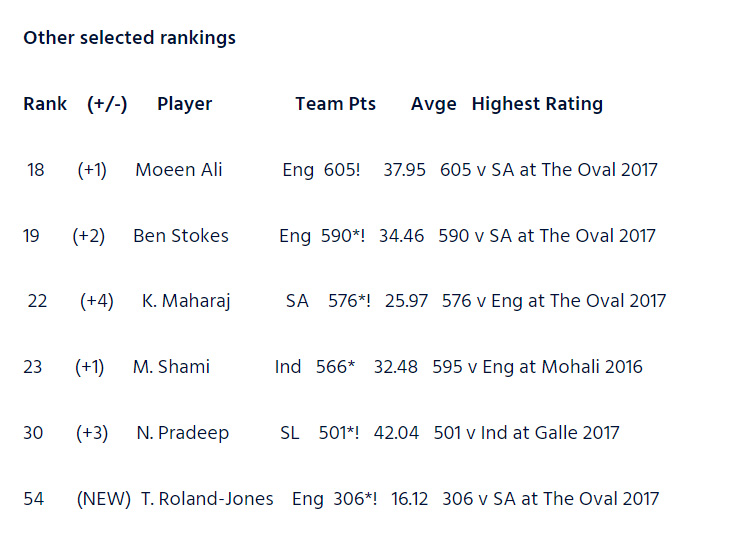The width and height of the screenshot is (739, 542).
Task: Select the 42.04 average value
Action: pos(396,433)
